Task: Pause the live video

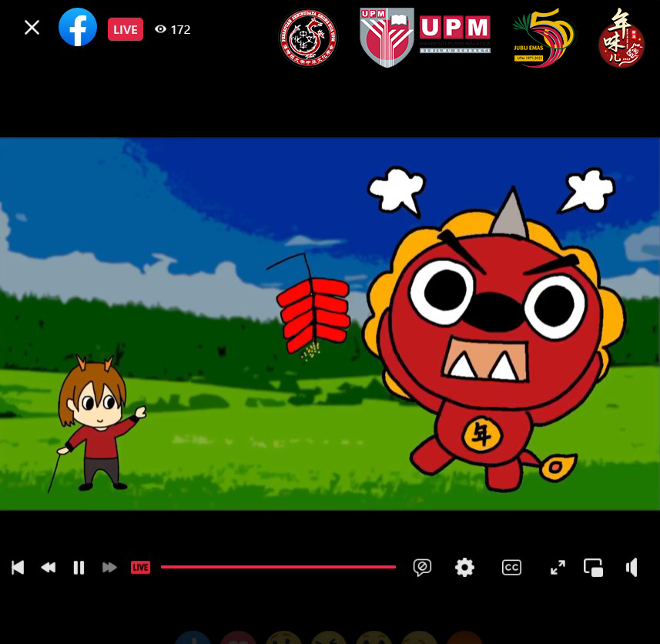Action: click(x=79, y=568)
